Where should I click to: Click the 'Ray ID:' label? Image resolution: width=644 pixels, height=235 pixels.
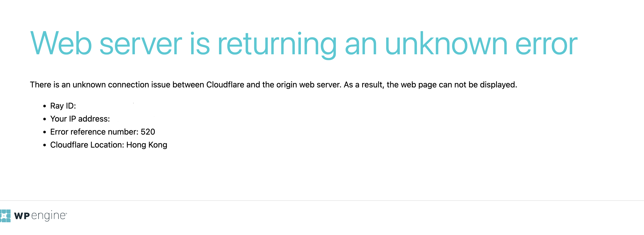[x=63, y=106]
